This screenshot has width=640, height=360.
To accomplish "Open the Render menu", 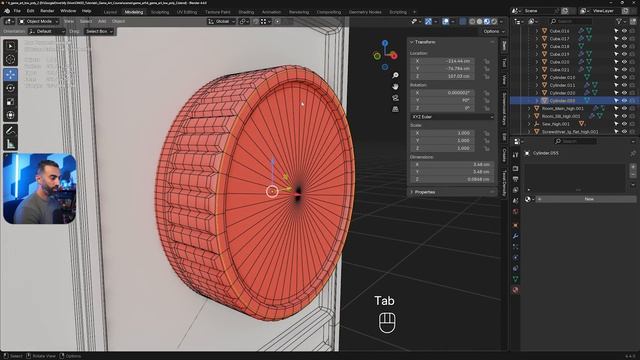I will pyautogui.click(x=47, y=11).
